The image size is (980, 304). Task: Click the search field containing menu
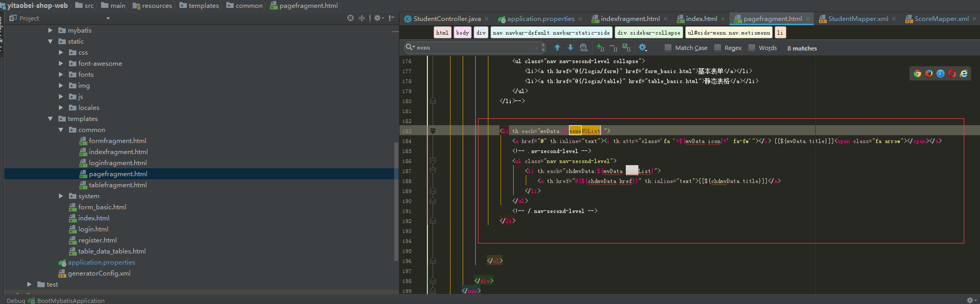point(474,48)
